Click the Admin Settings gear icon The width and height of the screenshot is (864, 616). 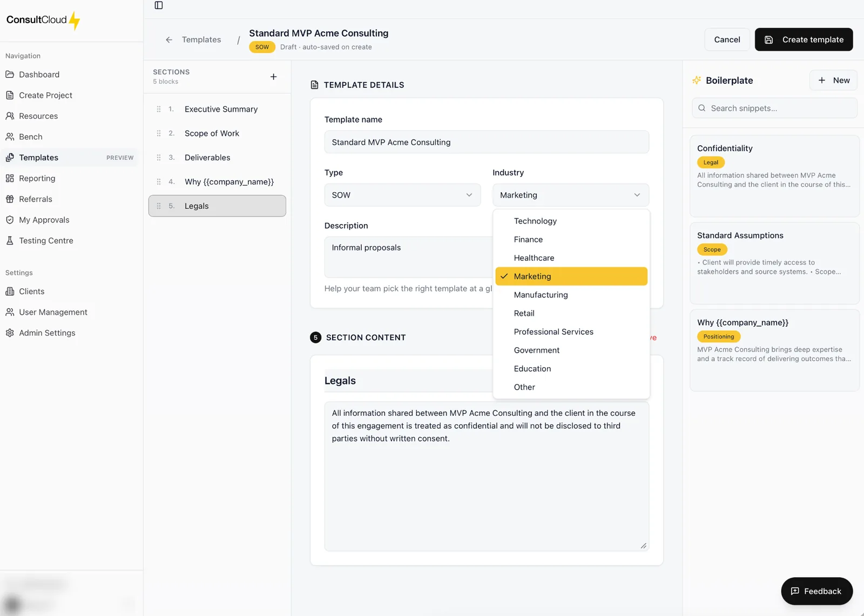[10, 333]
